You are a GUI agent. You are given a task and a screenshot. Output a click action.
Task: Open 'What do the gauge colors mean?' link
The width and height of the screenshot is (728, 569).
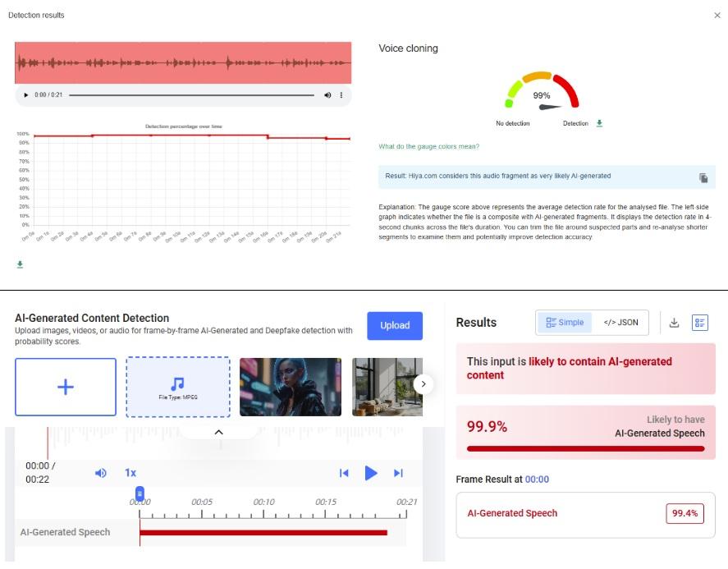click(x=428, y=147)
